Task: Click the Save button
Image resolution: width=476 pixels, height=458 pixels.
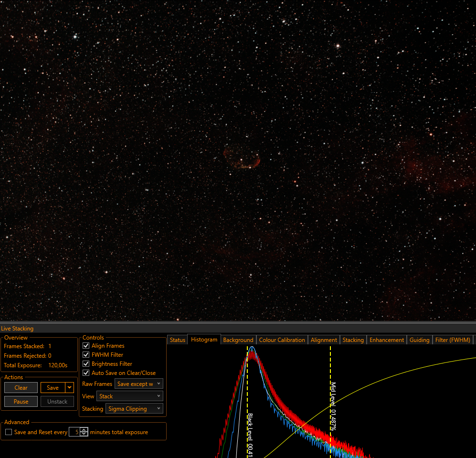Action: coord(53,387)
